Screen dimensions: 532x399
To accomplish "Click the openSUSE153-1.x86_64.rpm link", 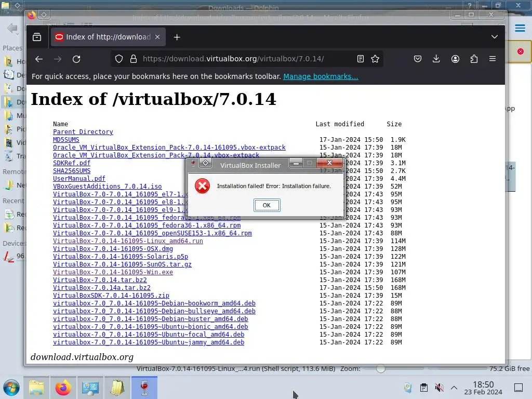I will pyautogui.click(x=152, y=233).
